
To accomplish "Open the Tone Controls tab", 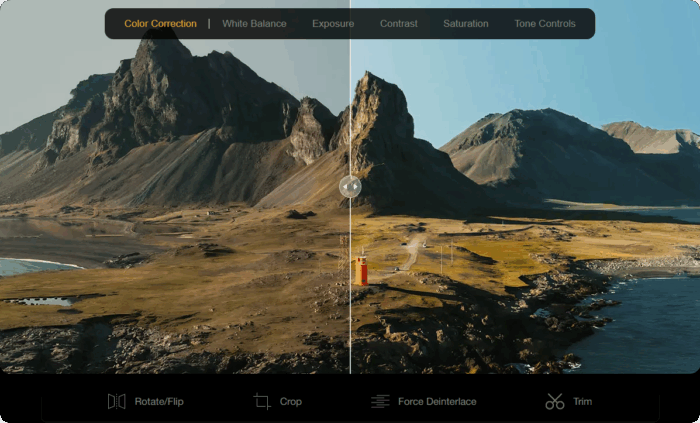I will 545,24.
